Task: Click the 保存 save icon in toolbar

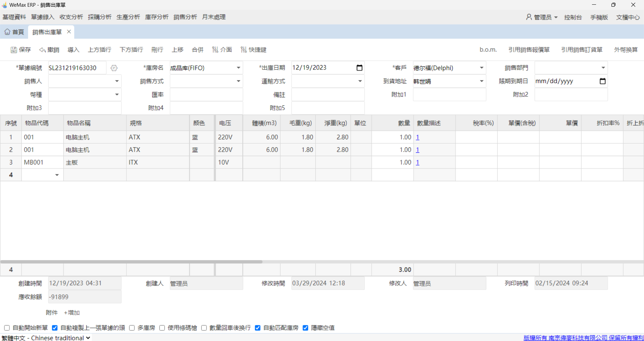Action: point(14,50)
